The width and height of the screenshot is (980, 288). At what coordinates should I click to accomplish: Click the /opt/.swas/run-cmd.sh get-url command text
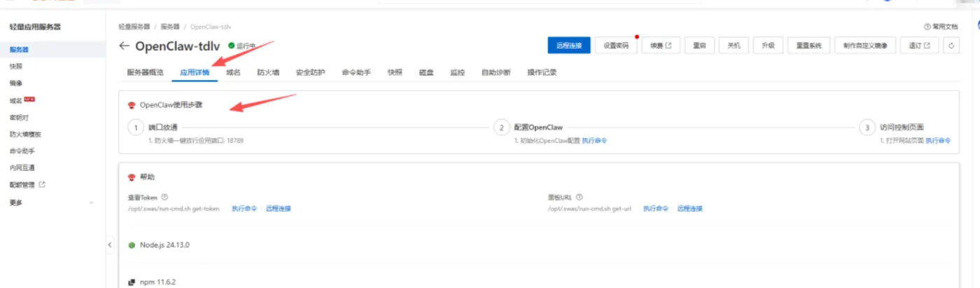pyautogui.click(x=590, y=208)
